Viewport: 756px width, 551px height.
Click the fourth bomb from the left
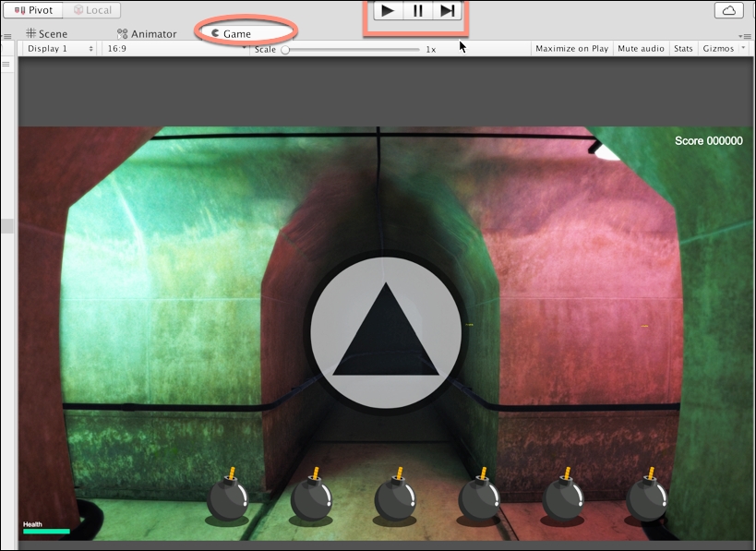tap(479, 497)
